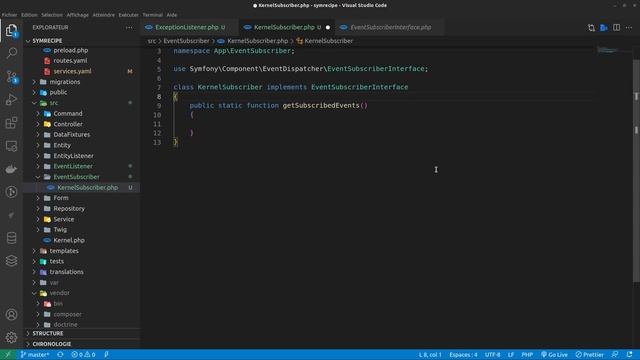Expand the templates folder
Image resolution: width=640 pixels, height=360 pixels.
[x=82, y=251]
